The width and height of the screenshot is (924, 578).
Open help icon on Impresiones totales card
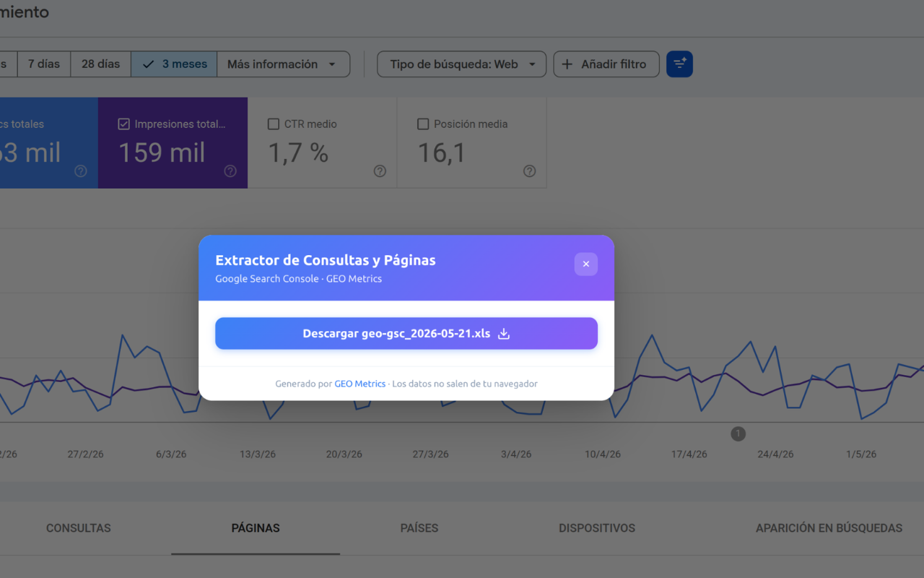(230, 171)
